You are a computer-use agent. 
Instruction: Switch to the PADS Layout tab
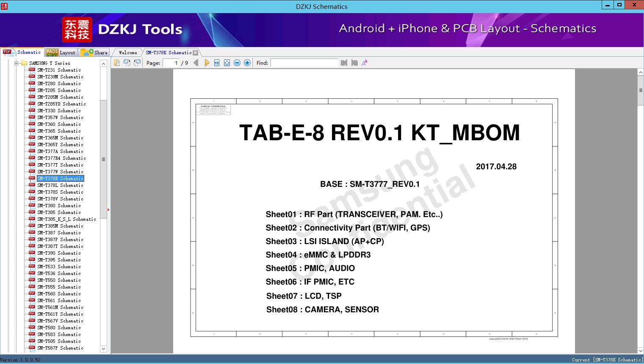[61, 53]
